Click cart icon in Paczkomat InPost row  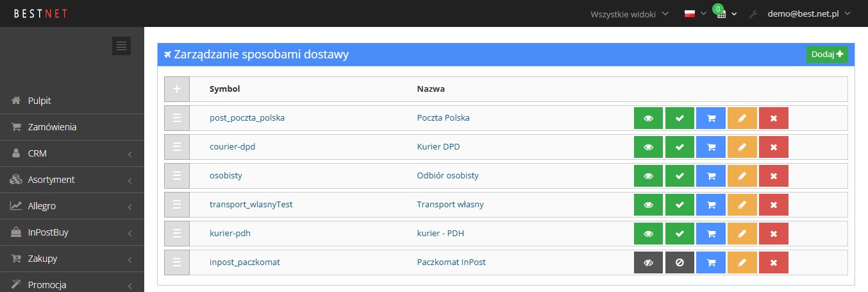pyautogui.click(x=711, y=262)
